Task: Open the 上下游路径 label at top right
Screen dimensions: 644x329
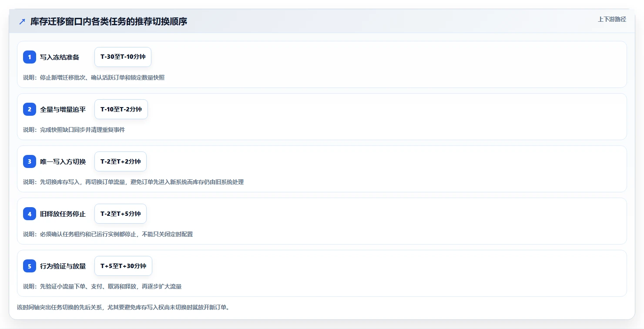Action: (x=612, y=19)
